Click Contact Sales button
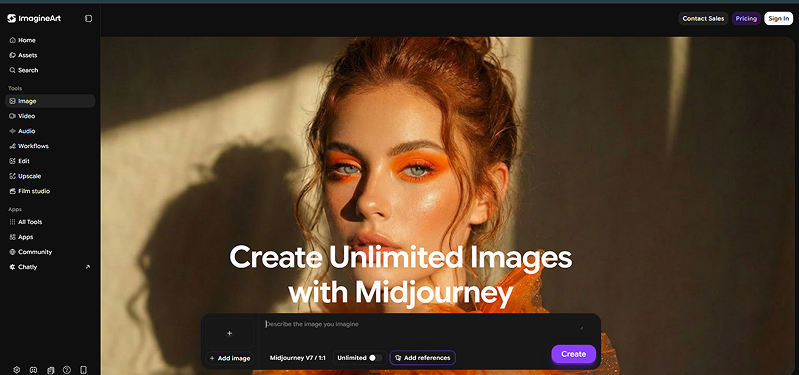The height and width of the screenshot is (375, 799). click(x=703, y=19)
